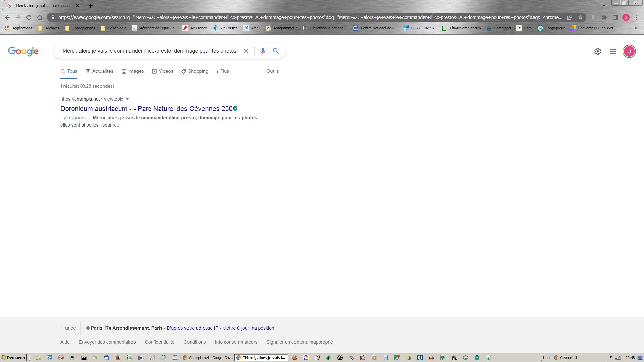Bookmark this page with star icon
This screenshot has height=362, width=644.
[x=580, y=17]
